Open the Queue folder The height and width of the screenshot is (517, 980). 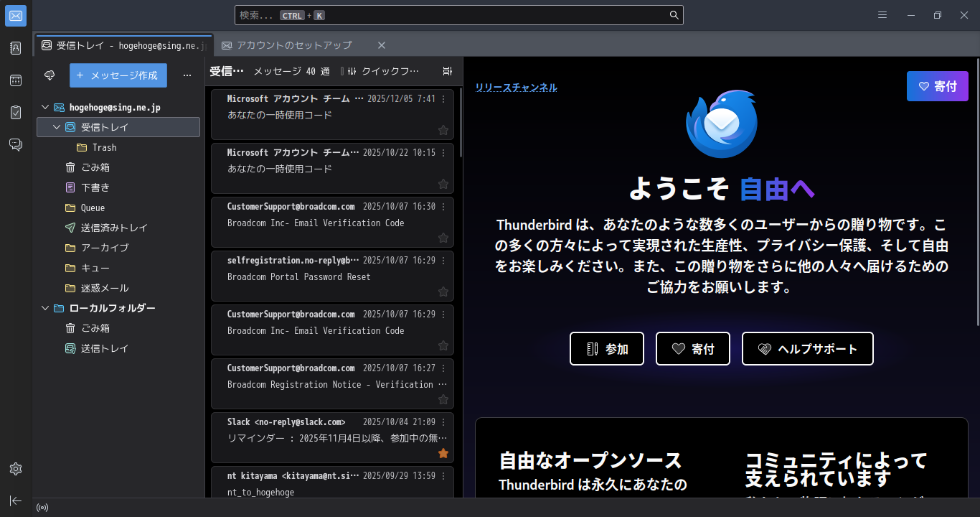(x=118, y=208)
